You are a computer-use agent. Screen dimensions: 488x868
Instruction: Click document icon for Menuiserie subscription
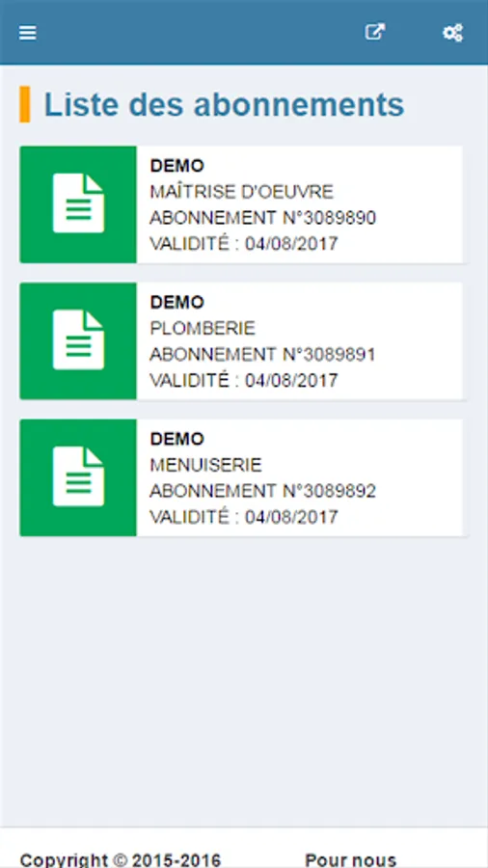pyautogui.click(x=78, y=476)
